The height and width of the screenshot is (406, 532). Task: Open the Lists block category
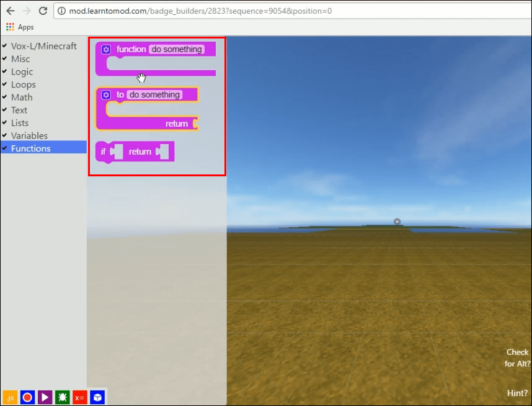click(20, 123)
